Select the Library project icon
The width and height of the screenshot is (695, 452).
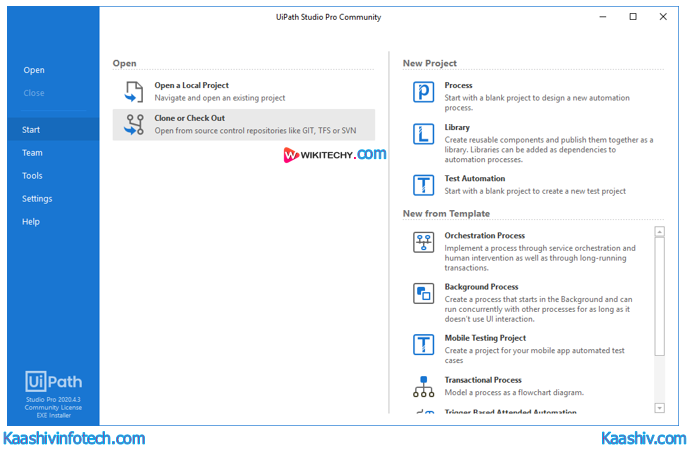[x=423, y=134]
